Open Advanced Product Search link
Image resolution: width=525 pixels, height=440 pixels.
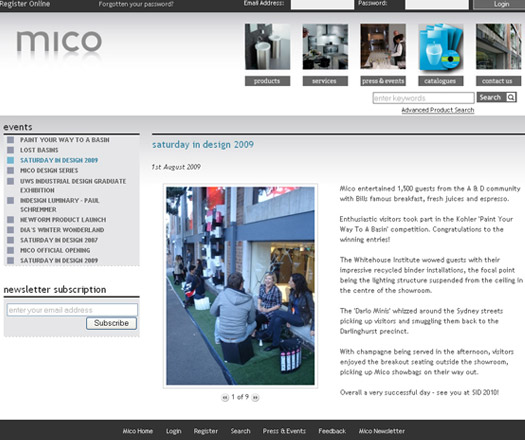coord(438,110)
